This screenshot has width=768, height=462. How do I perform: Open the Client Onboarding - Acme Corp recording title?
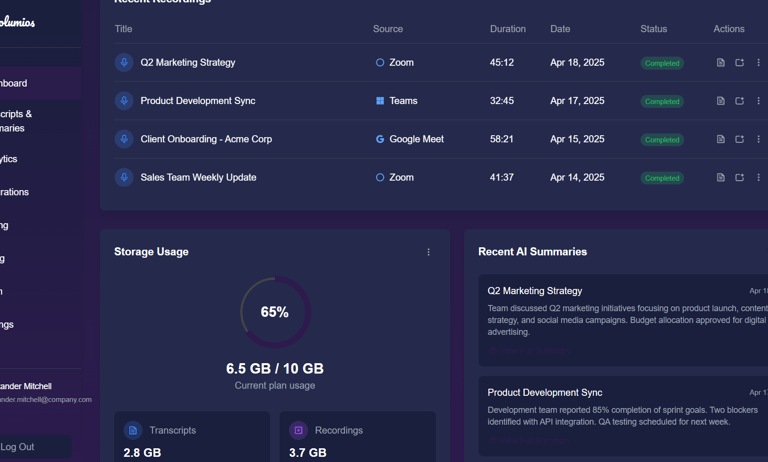click(x=206, y=139)
